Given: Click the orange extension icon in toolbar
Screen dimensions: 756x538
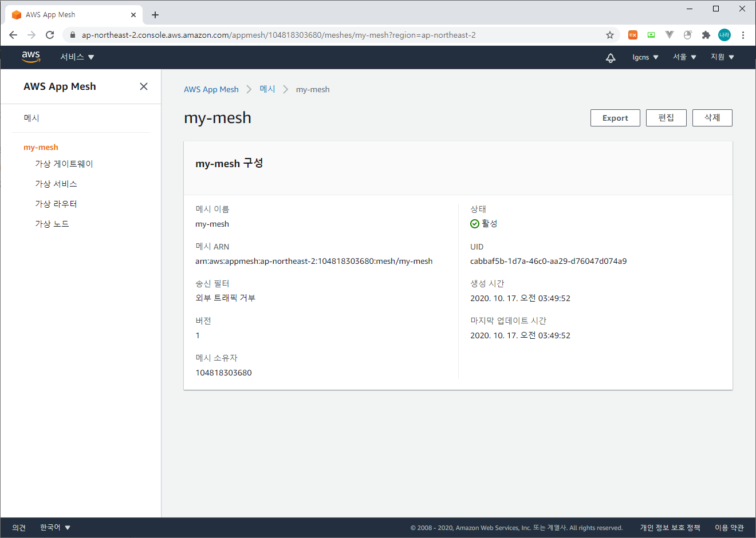Looking at the screenshot, I should click(633, 35).
